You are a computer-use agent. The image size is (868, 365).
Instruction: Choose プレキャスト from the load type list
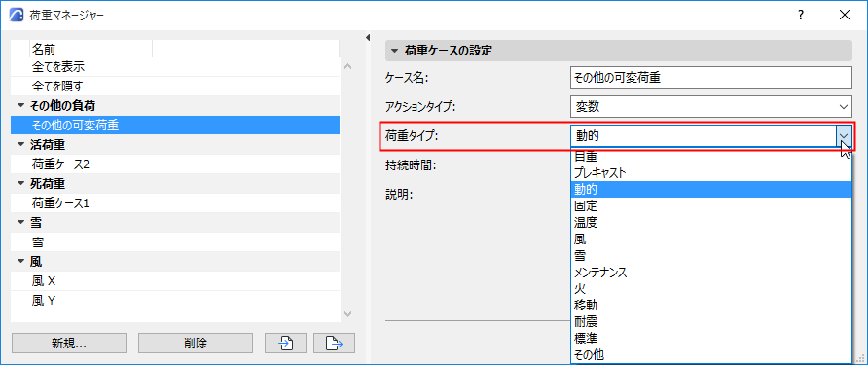[x=710, y=173]
